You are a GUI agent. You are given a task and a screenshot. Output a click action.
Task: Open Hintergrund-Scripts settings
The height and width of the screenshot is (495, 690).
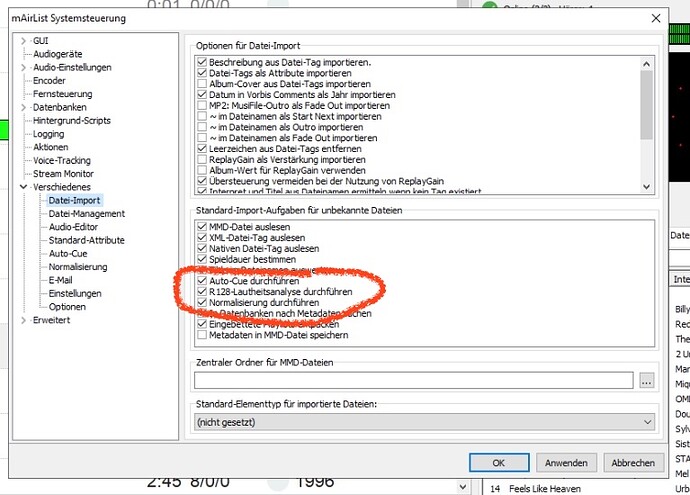point(72,121)
